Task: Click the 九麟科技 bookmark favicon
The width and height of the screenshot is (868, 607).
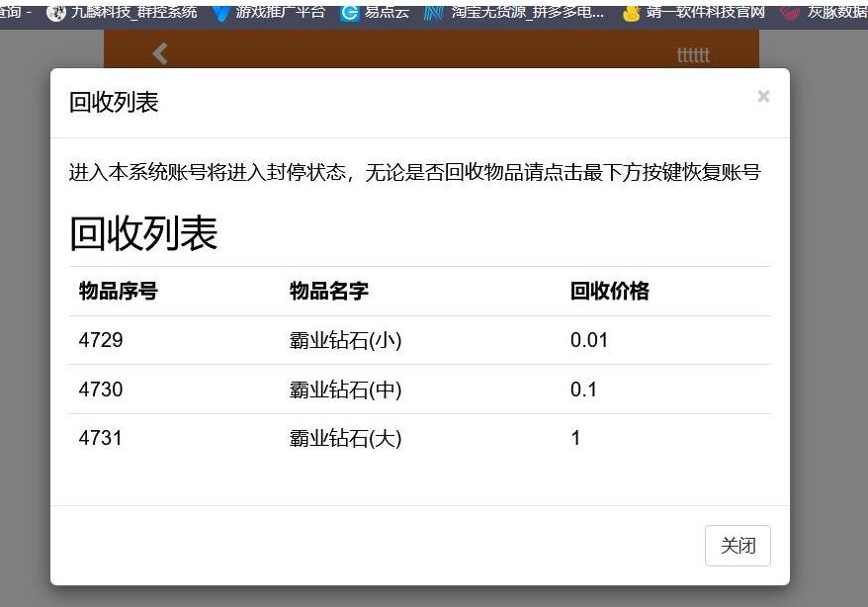Action: tap(55, 13)
